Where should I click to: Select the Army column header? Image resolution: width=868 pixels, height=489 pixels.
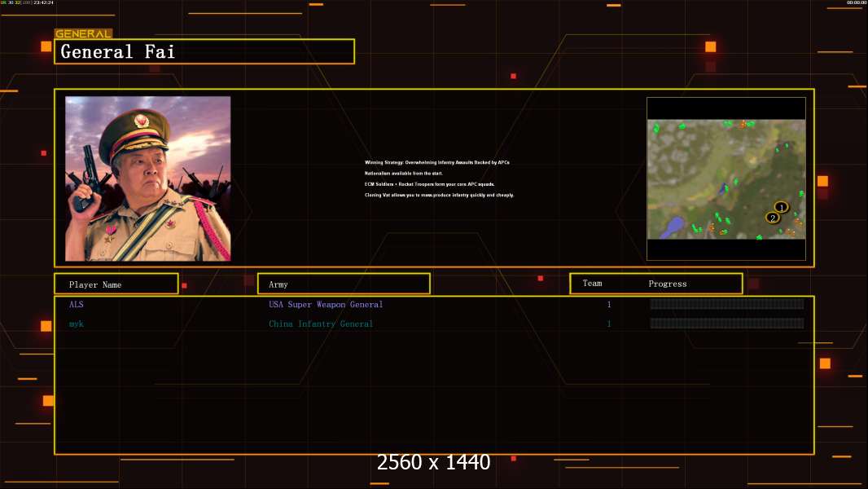[344, 284]
